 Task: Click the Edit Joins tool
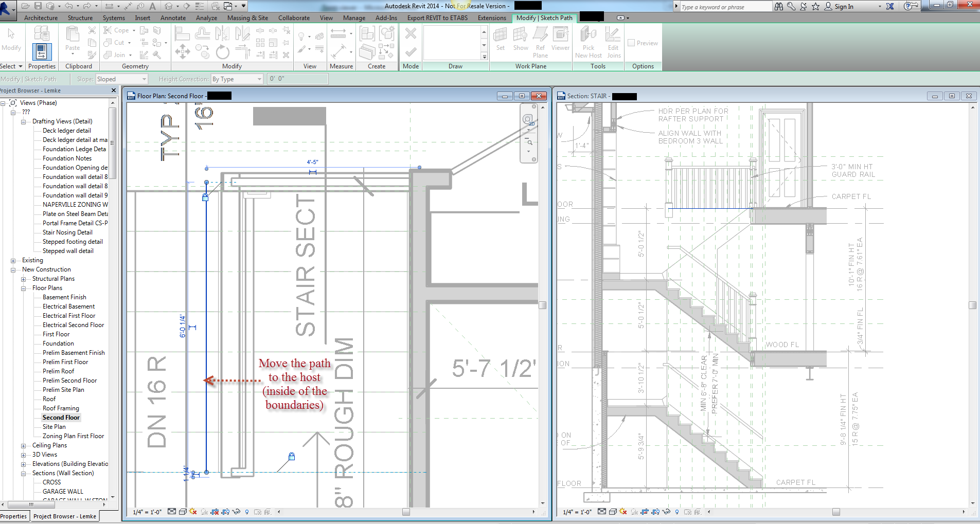(613, 42)
